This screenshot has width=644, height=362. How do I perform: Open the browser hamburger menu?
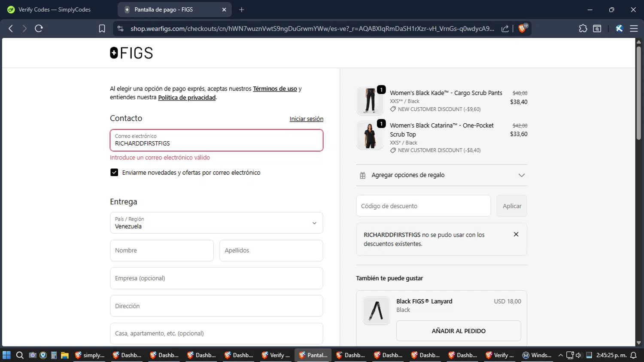tap(634, 28)
